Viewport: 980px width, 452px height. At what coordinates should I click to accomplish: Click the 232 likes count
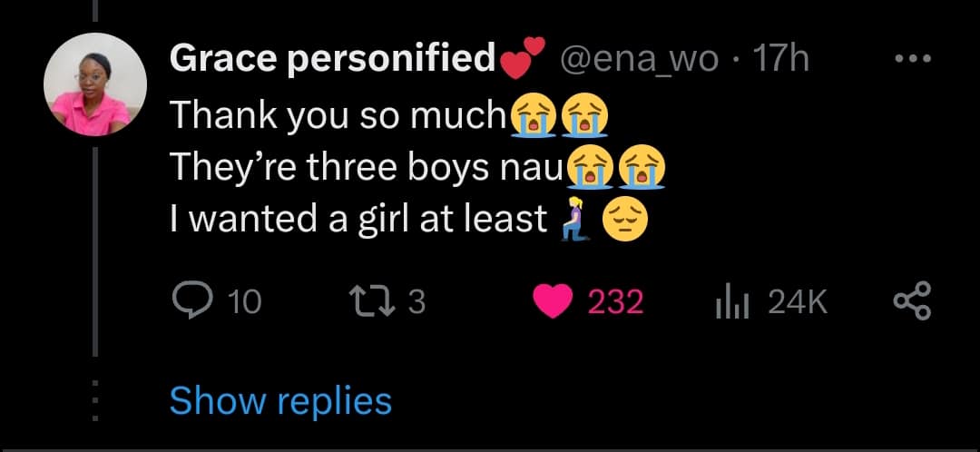tap(615, 301)
